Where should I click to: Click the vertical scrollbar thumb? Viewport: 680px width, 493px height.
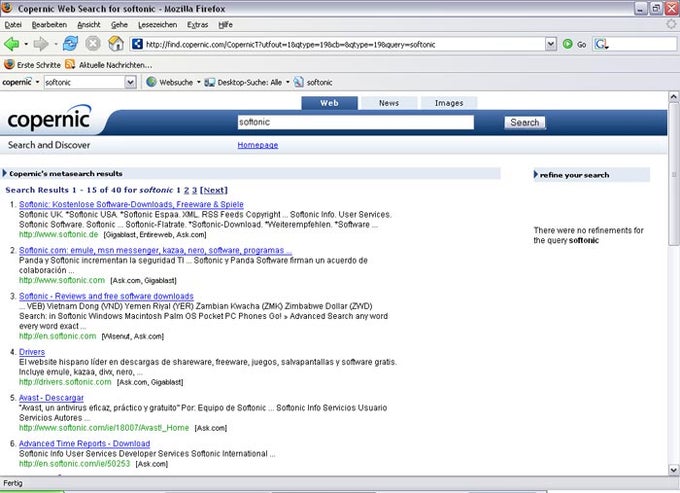pos(673,174)
